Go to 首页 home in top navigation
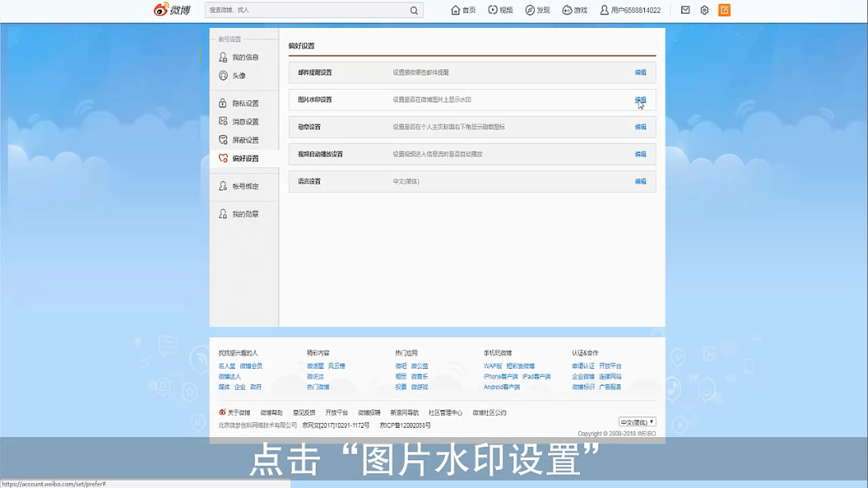868x488 pixels. click(463, 10)
